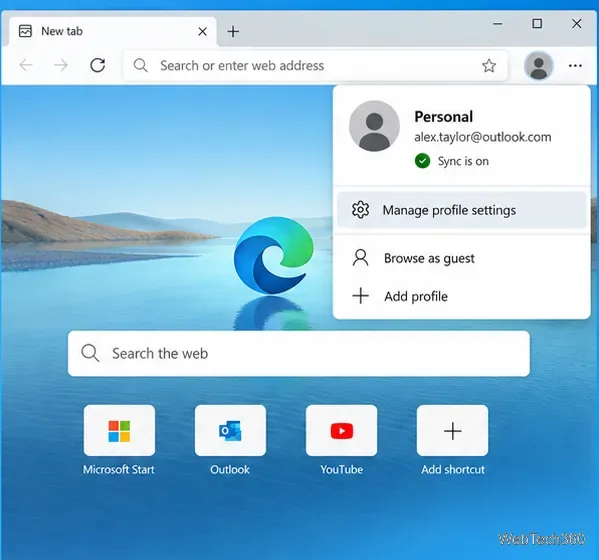The width and height of the screenshot is (599, 560).
Task: Click the Search the web box
Action: pos(299,353)
